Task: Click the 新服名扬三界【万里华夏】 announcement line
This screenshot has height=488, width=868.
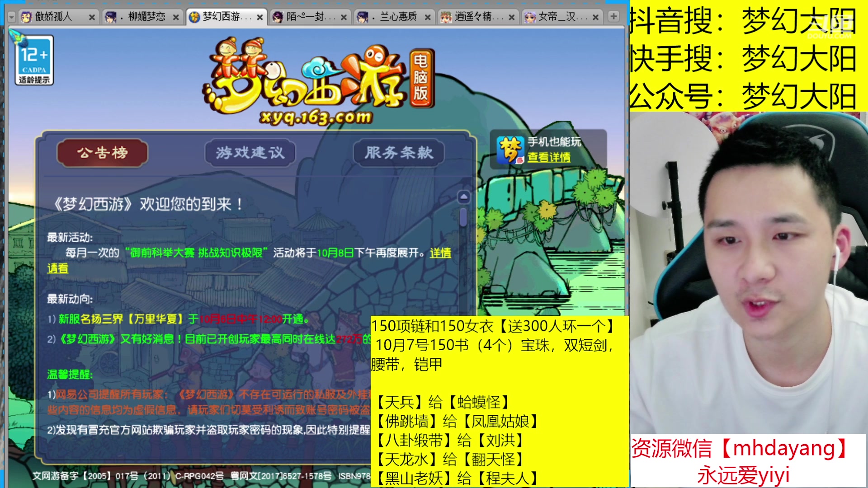Action: coord(179,319)
